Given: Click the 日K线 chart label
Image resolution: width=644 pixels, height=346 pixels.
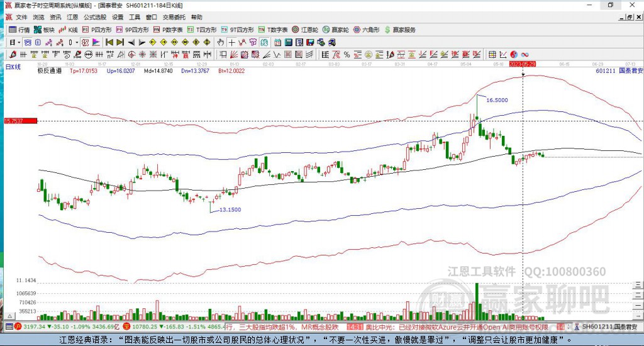Looking at the screenshot, I should (13, 67).
